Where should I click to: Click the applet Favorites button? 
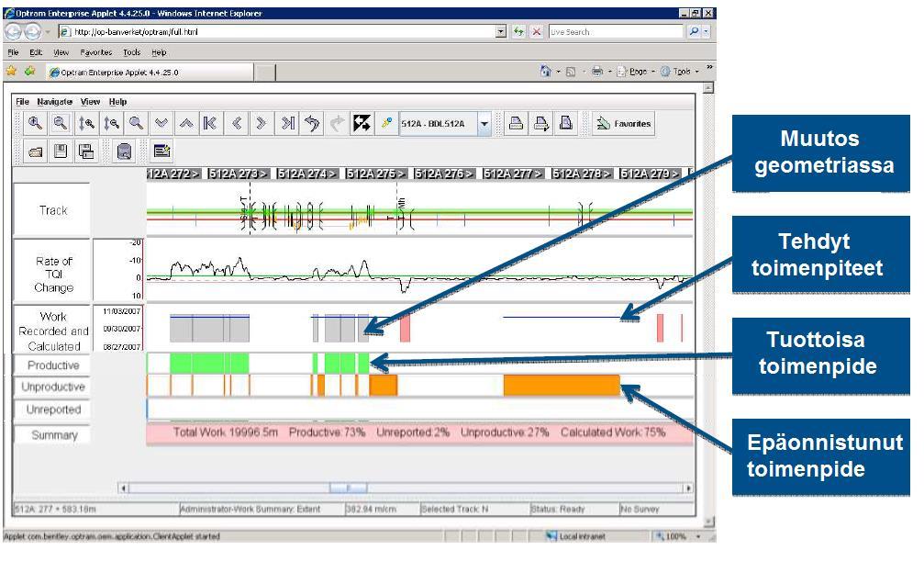coord(623,123)
